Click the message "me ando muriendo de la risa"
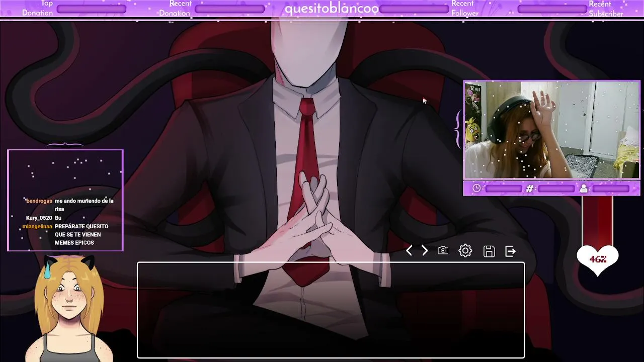 84,205
